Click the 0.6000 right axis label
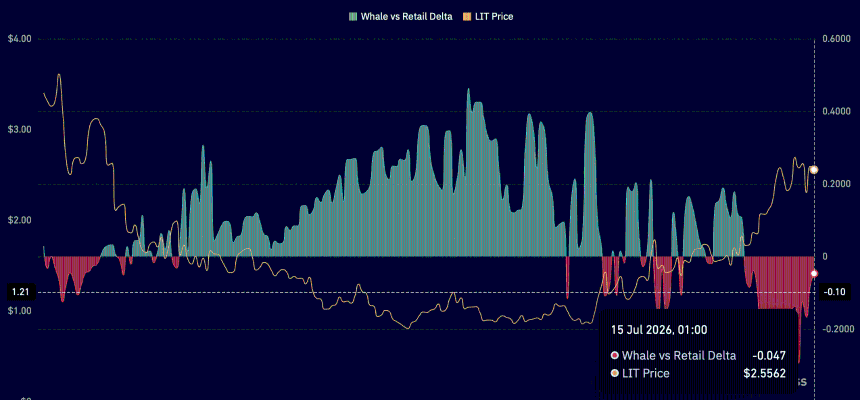The width and height of the screenshot is (860, 400). tap(836, 39)
